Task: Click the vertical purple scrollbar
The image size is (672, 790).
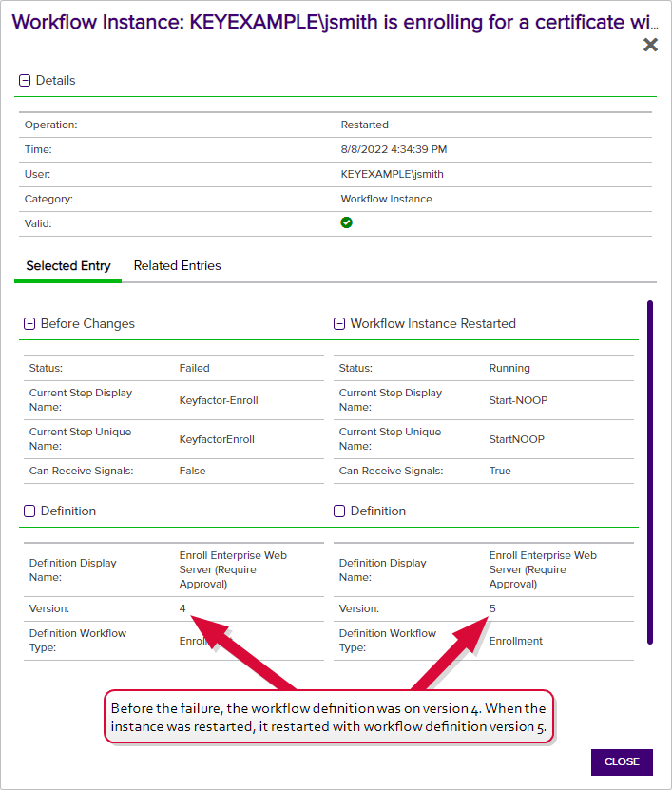Action: (650, 472)
